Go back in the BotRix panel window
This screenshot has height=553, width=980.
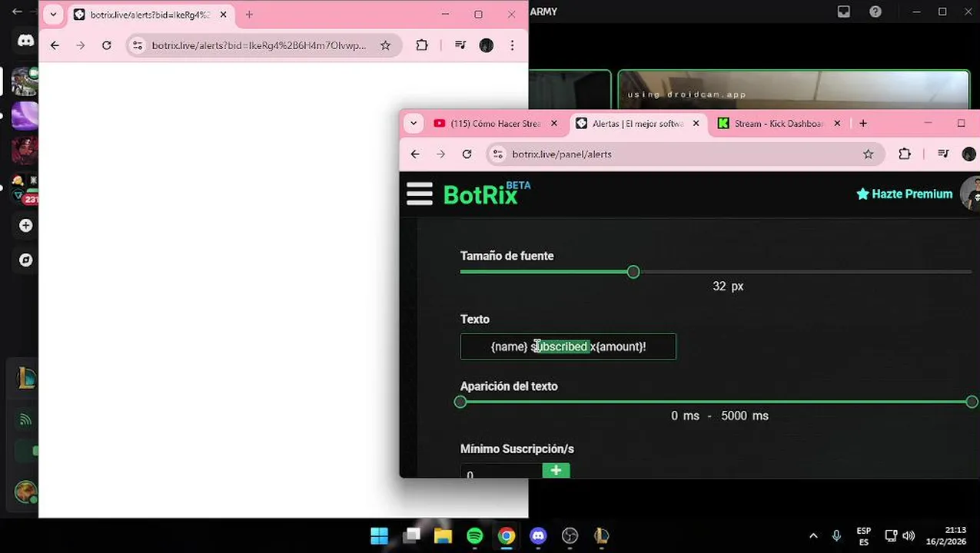(415, 154)
